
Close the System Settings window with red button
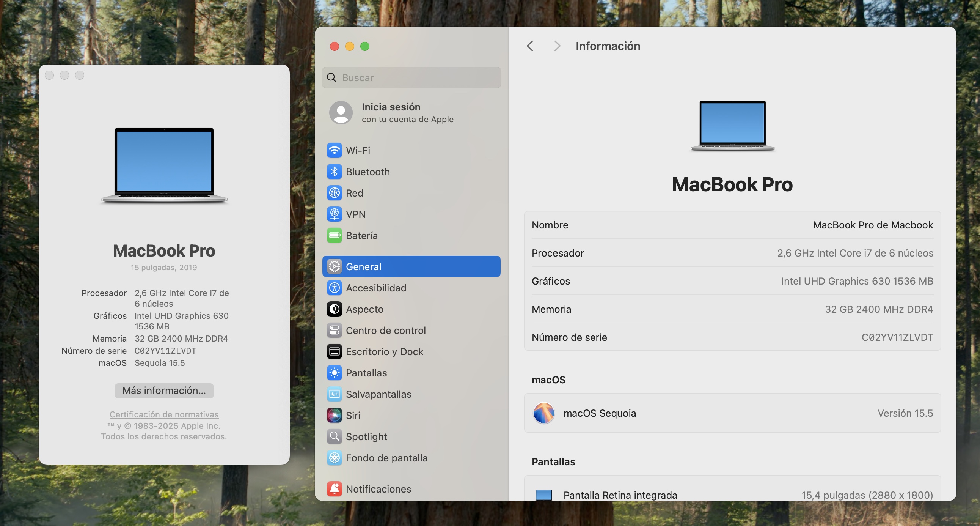coord(335,46)
